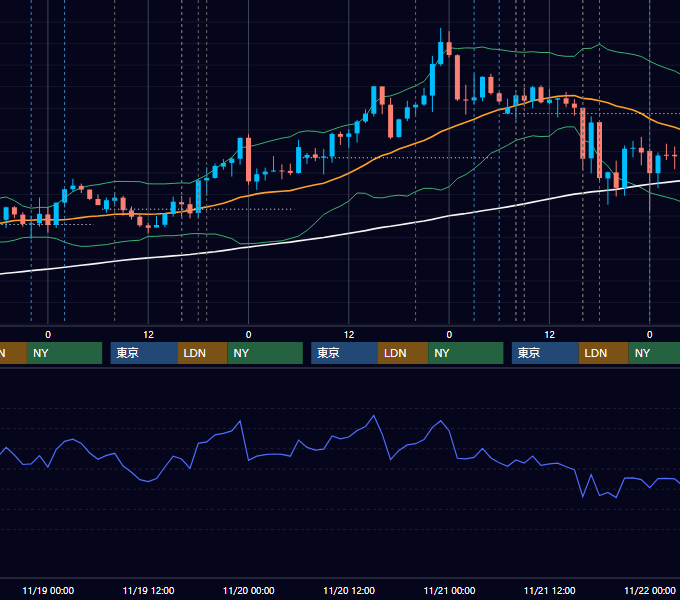This screenshot has height=600, width=680.
Task: Click the 11/21 00:00 date label
Action: pos(449,590)
